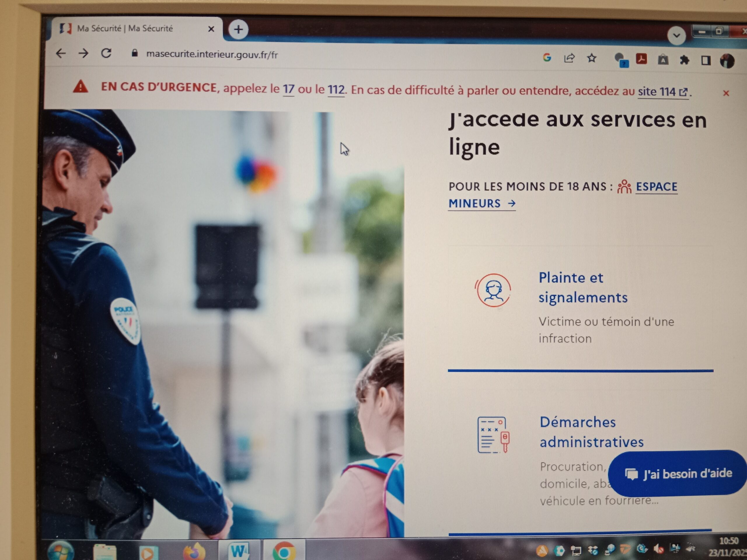Open Plainte et signalements service
747x560 pixels.
coord(582,287)
